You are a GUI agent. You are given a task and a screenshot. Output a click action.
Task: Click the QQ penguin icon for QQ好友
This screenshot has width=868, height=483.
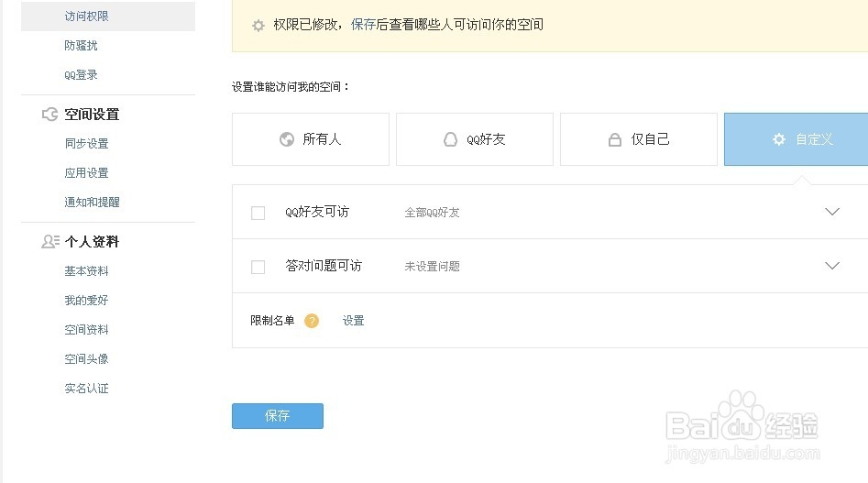[450, 139]
